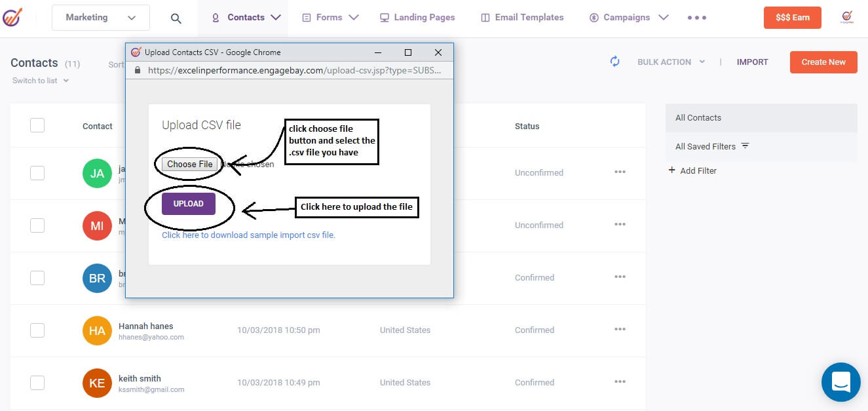The width and height of the screenshot is (868, 411).
Task: Switch to the Landing Pages section
Action: pyautogui.click(x=417, y=17)
